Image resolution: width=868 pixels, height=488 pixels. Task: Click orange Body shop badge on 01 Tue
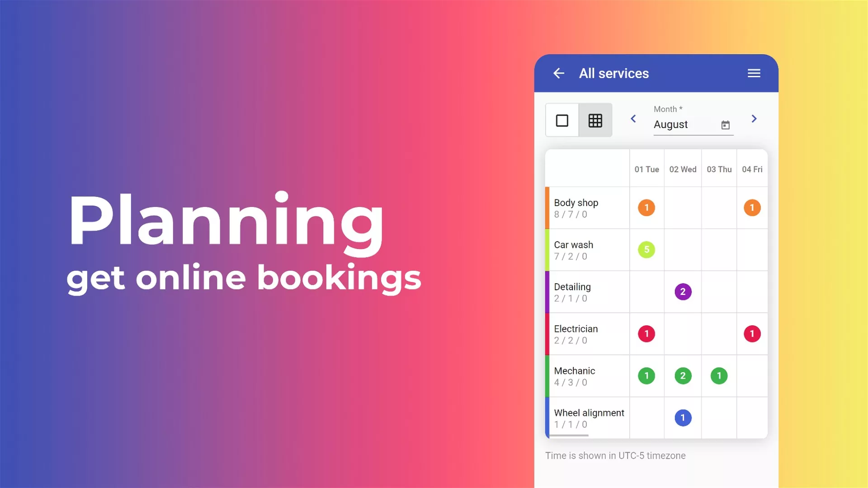click(x=646, y=208)
